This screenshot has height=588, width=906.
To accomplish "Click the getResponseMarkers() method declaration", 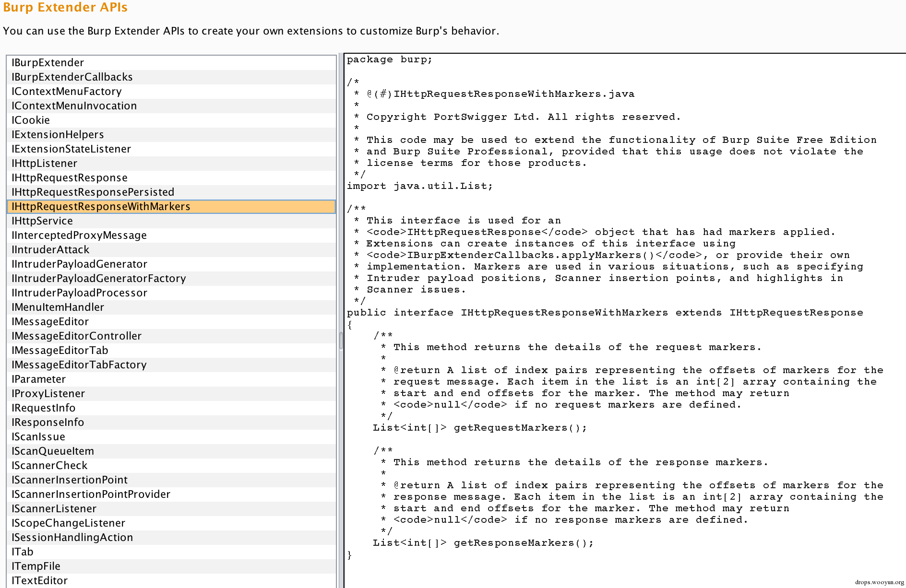I will tap(483, 543).
